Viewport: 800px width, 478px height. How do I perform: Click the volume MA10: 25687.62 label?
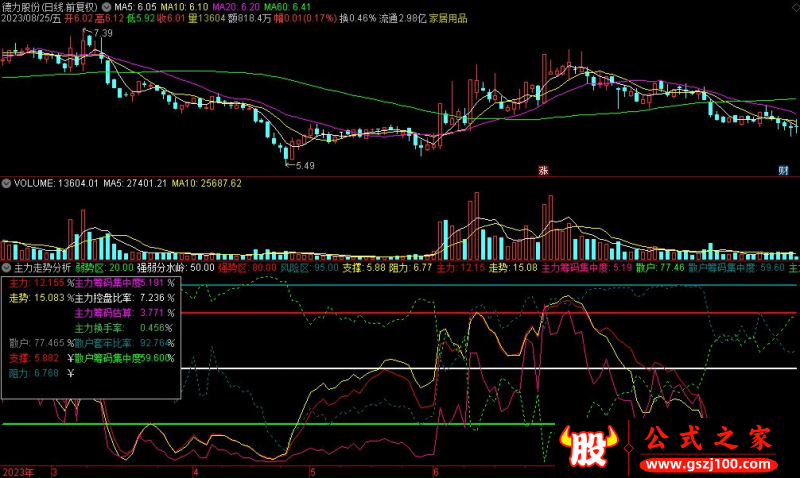[207, 184]
